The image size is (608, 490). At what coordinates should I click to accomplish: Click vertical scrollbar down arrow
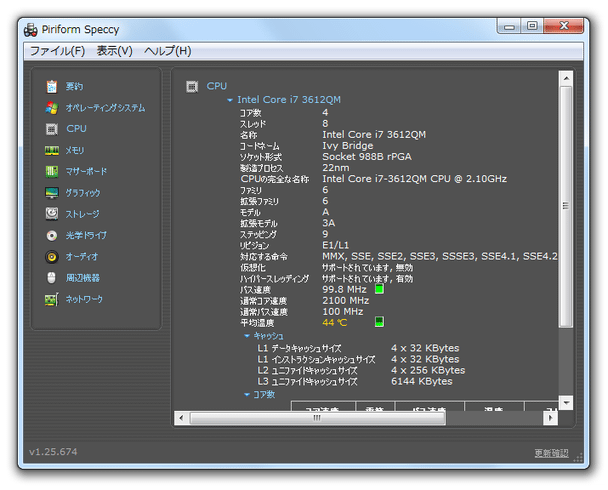tap(566, 402)
